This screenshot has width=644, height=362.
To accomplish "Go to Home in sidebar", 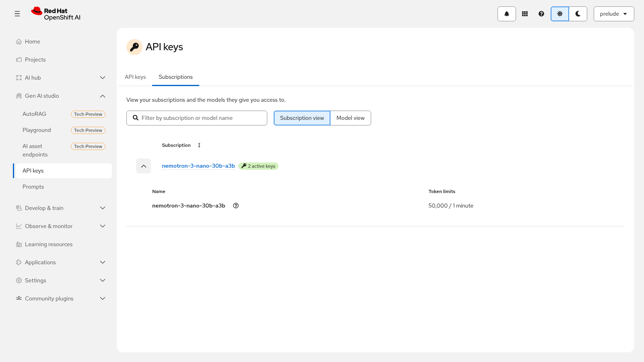I will click(x=62, y=41).
